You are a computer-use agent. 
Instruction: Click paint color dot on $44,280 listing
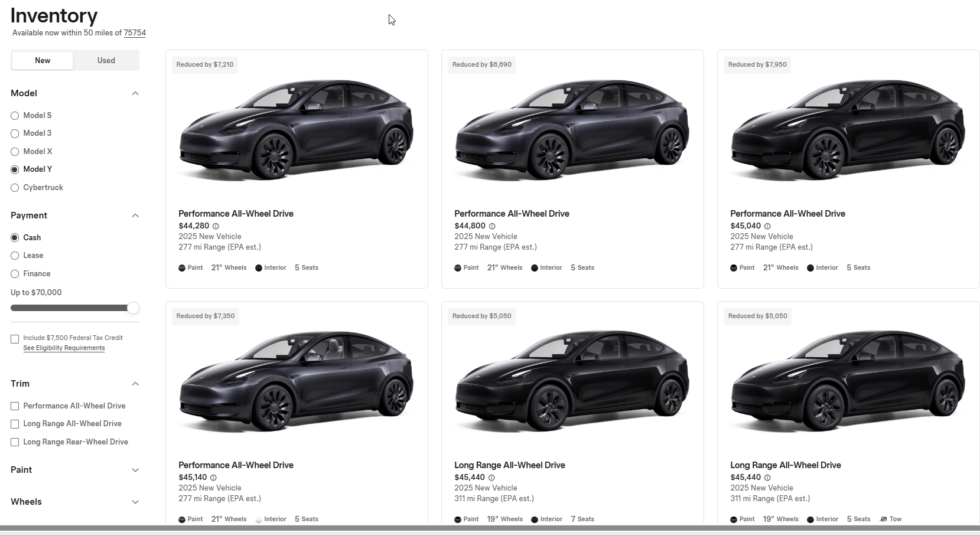(182, 268)
